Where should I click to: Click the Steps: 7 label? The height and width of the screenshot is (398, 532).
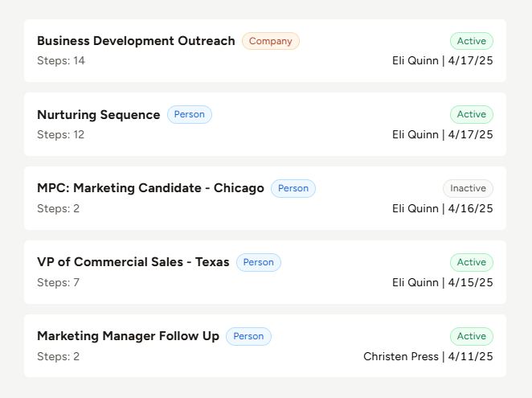click(x=58, y=282)
